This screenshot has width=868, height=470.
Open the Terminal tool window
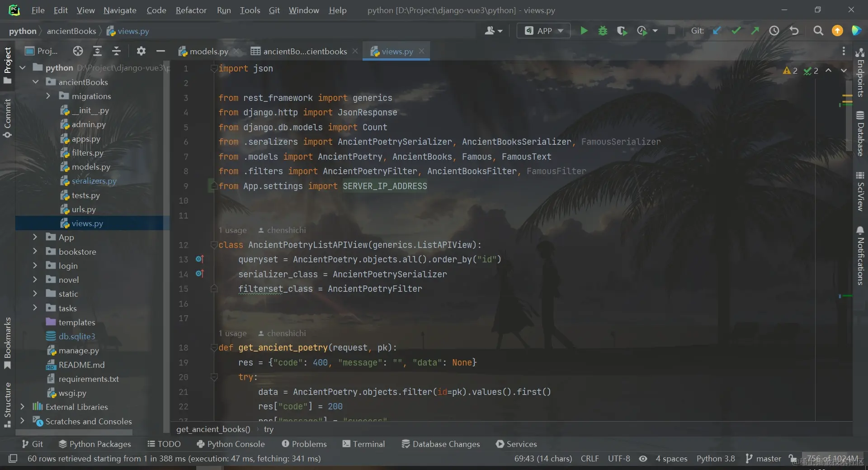click(363, 444)
